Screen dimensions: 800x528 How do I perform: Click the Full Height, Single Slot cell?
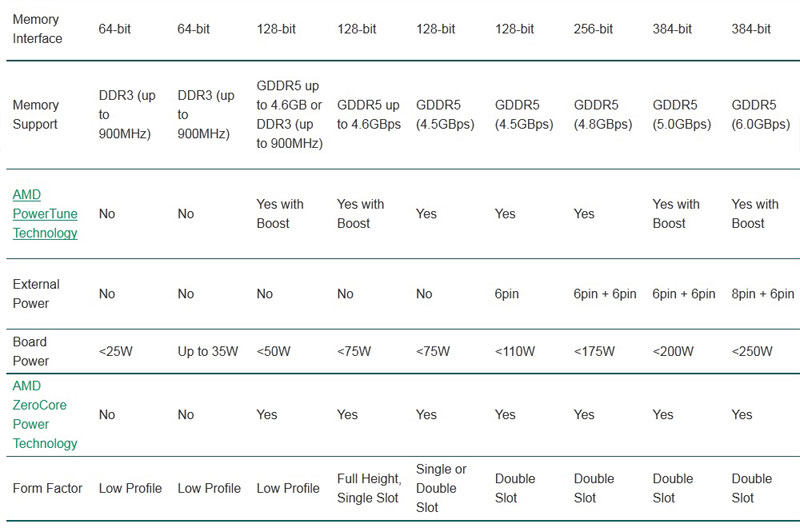point(369,488)
